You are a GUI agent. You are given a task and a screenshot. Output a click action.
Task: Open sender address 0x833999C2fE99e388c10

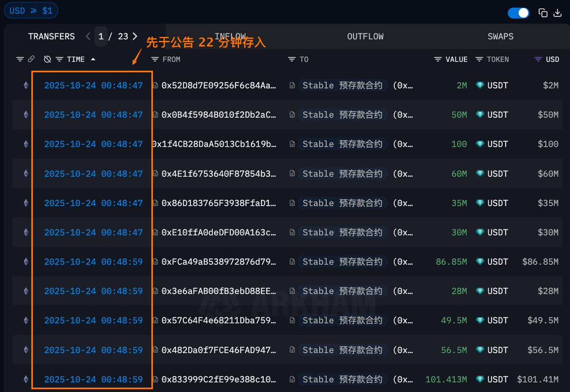click(219, 380)
